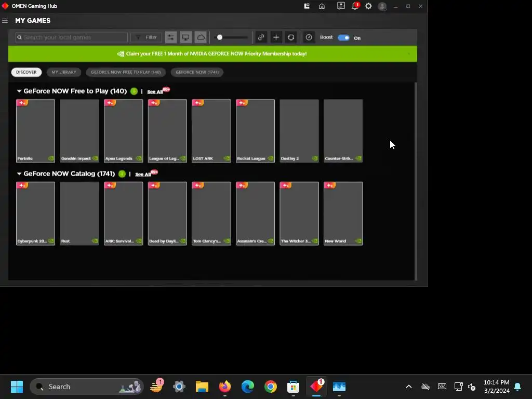Open the New World game tile
The height and width of the screenshot is (399, 532).
pyautogui.click(x=343, y=214)
